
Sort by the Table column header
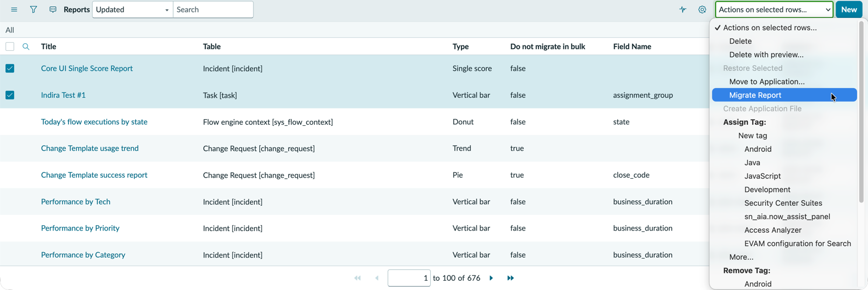point(212,46)
